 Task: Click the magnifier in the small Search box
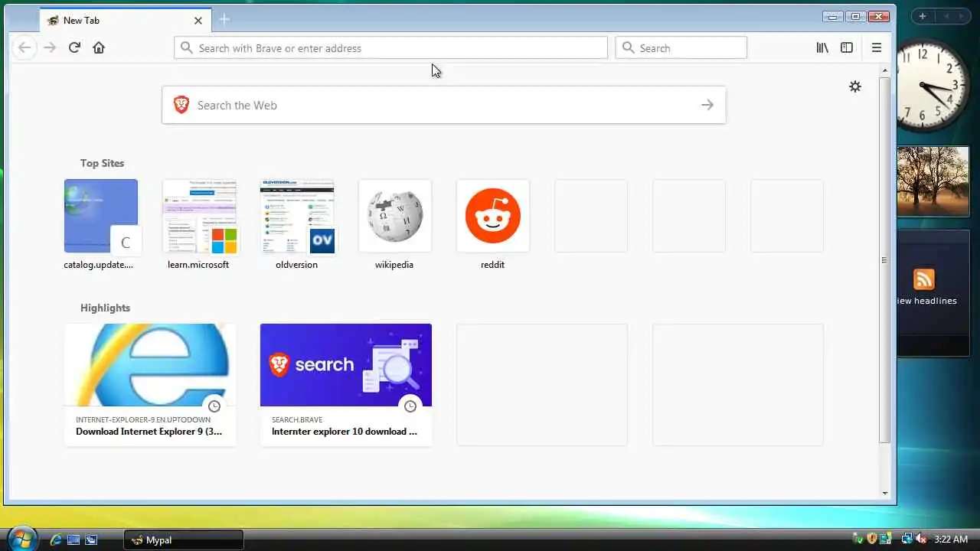628,47
